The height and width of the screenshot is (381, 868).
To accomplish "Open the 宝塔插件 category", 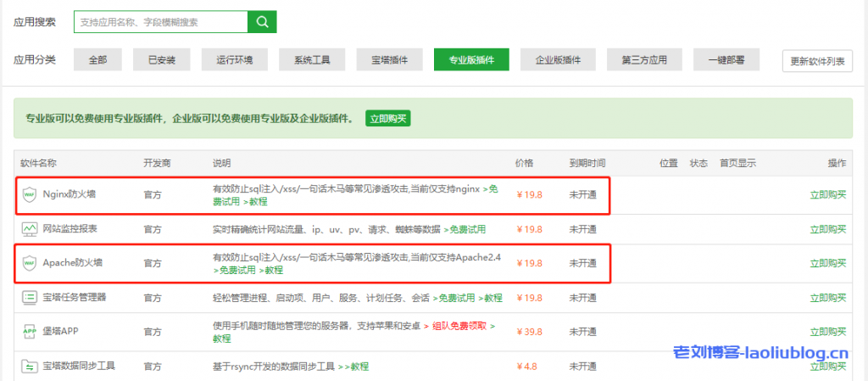I will click(390, 59).
